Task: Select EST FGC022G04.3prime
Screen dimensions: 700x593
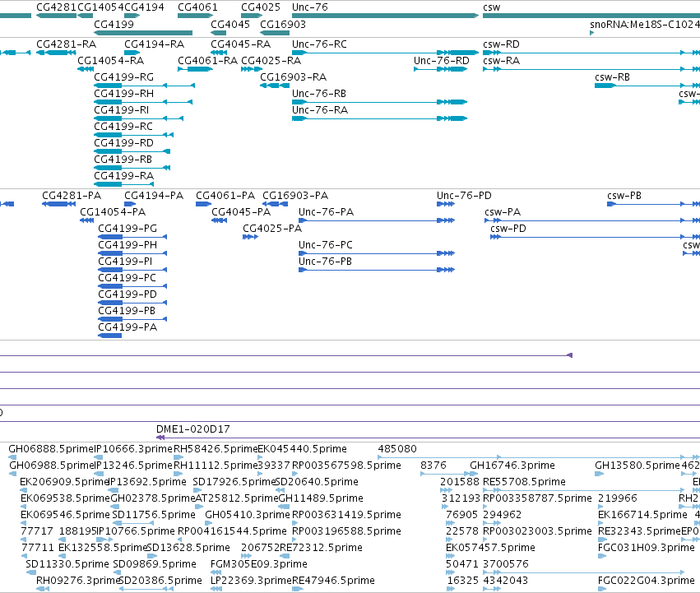Action: click(647, 581)
